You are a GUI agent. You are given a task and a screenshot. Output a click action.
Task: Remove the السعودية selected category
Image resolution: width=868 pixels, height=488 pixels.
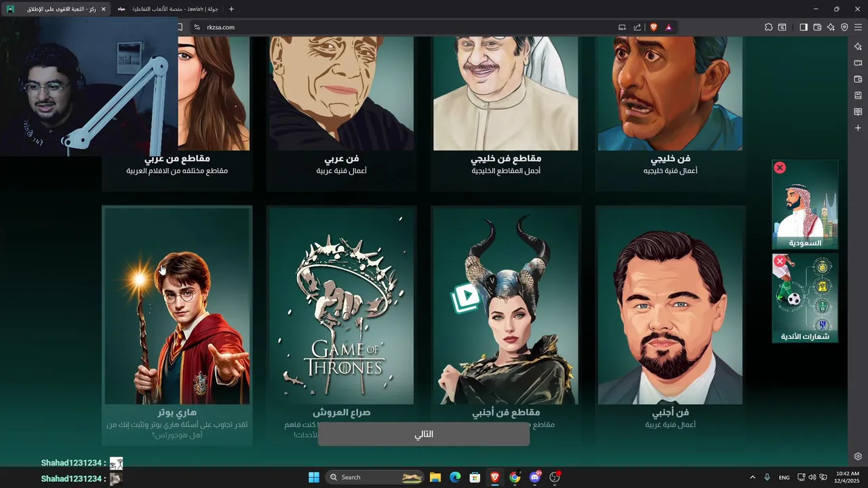[780, 167]
